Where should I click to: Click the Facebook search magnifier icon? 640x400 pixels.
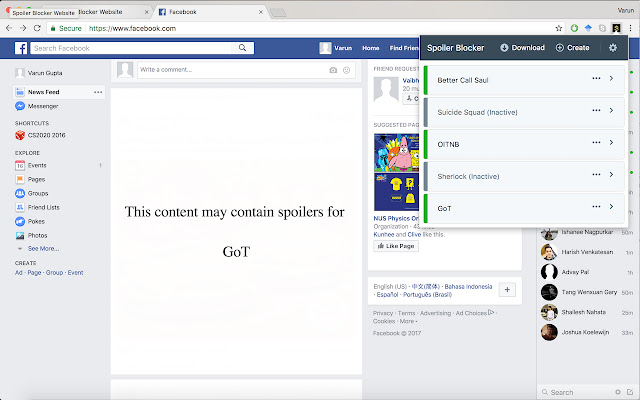[x=242, y=48]
